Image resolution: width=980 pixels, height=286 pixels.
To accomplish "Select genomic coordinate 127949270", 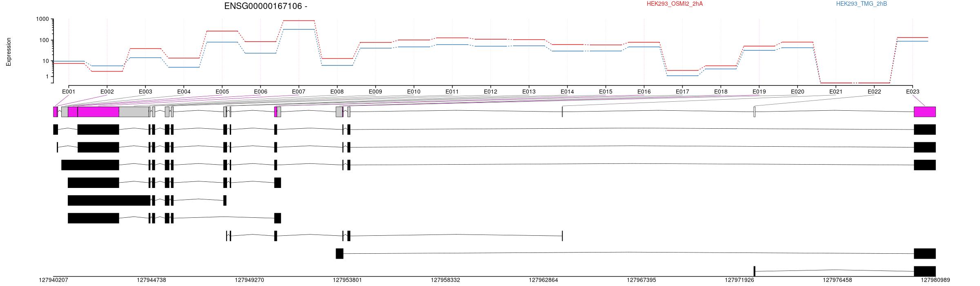I will [249, 280].
